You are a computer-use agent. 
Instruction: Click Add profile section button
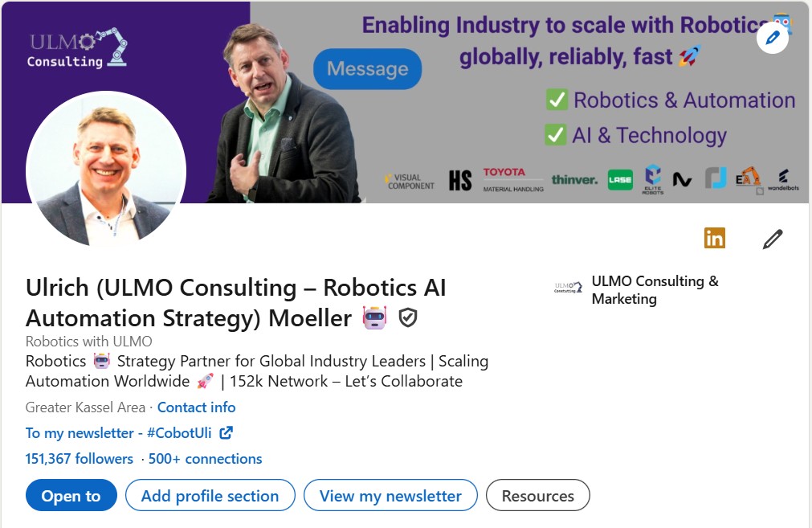pyautogui.click(x=210, y=496)
